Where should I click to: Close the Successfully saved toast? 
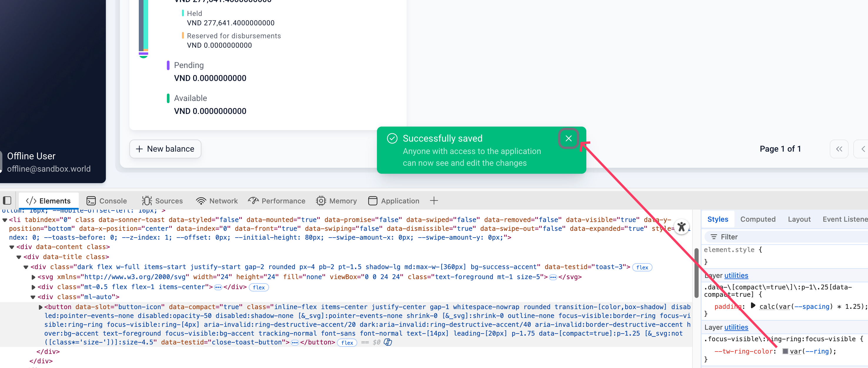coord(568,139)
